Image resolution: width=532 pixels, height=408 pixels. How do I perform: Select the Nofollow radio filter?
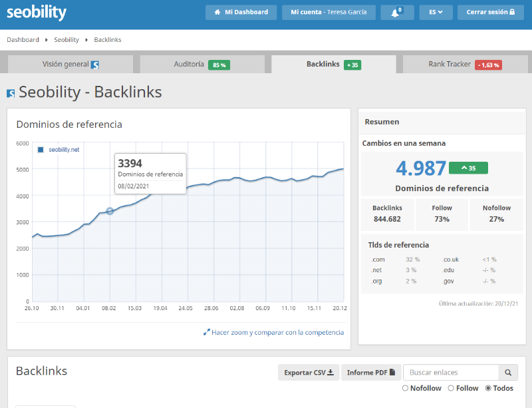click(405, 388)
